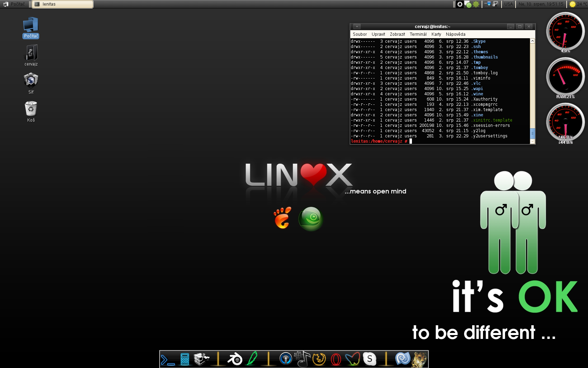588x368 pixels.
Task: Click the .ssh entry in terminal listing
Action: (x=476, y=47)
